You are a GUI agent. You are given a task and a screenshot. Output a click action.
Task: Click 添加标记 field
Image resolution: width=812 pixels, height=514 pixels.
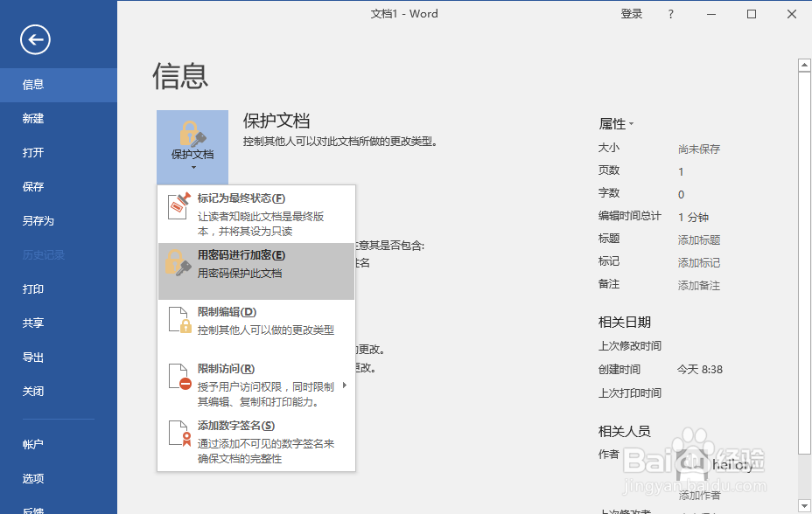click(x=699, y=263)
